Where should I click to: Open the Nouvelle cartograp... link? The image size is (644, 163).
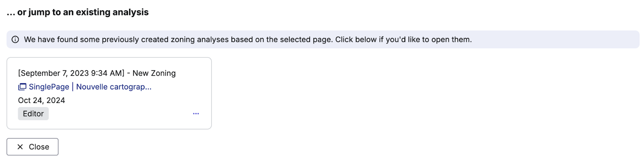point(114,87)
